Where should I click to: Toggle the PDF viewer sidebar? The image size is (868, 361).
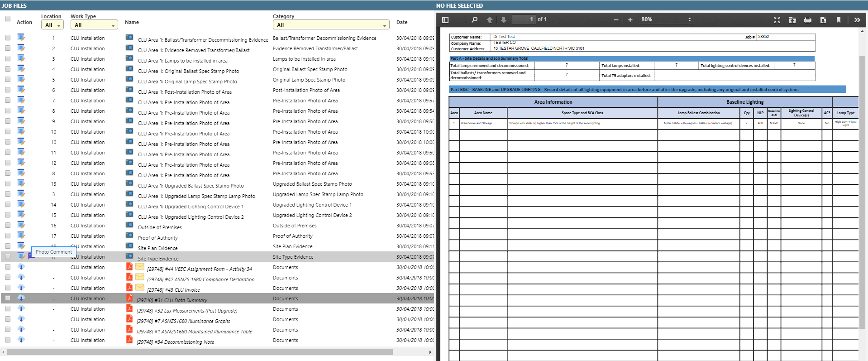pos(445,20)
